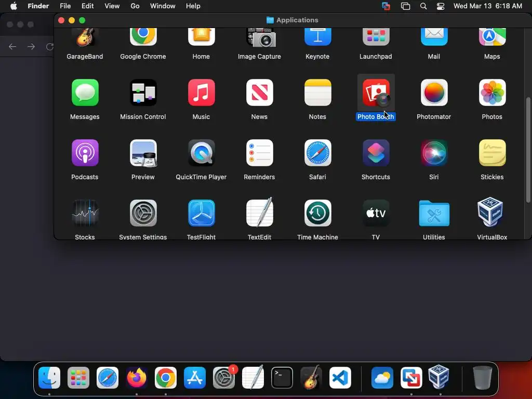
Task: Open the File menu
Action: 65,6
